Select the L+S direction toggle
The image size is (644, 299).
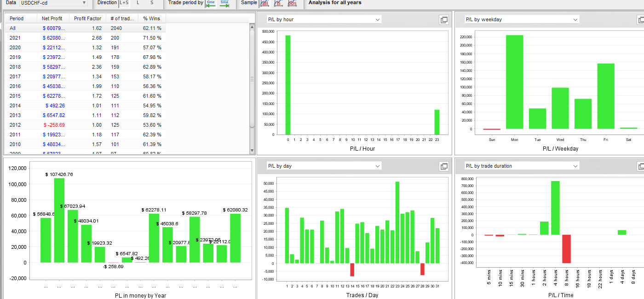[124, 3]
